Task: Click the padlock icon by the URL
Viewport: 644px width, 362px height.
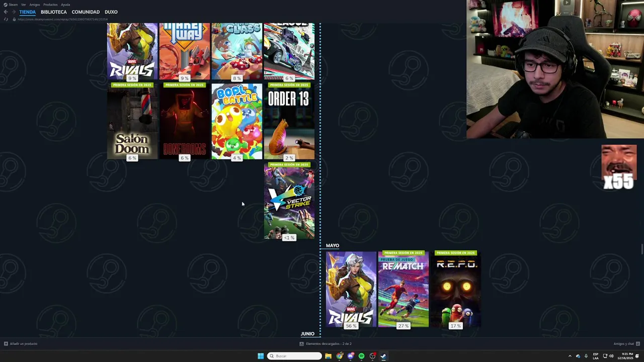Action: click(x=14, y=19)
